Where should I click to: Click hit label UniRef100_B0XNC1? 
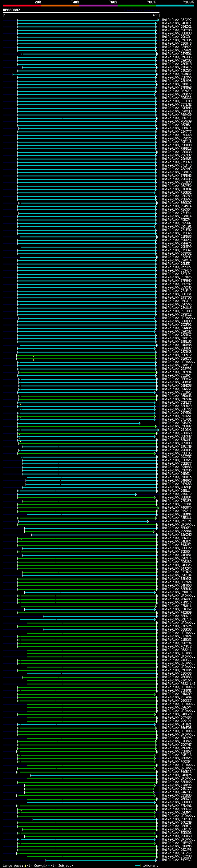pos(176,74)
